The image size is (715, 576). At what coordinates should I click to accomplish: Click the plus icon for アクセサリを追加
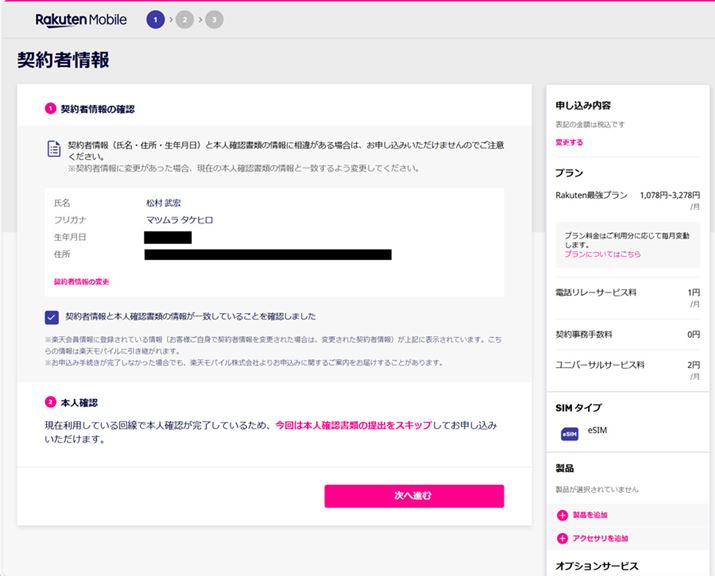tap(562, 538)
